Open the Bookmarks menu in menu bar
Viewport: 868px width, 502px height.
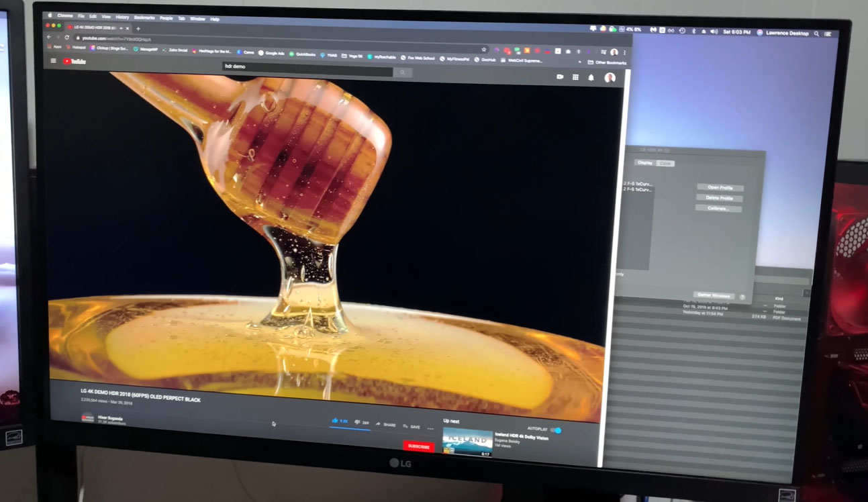(144, 17)
